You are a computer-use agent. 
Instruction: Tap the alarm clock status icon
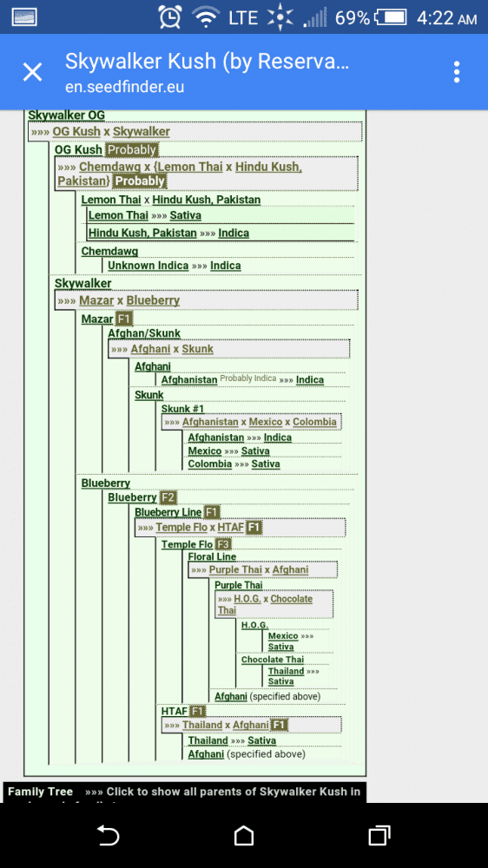(x=170, y=17)
